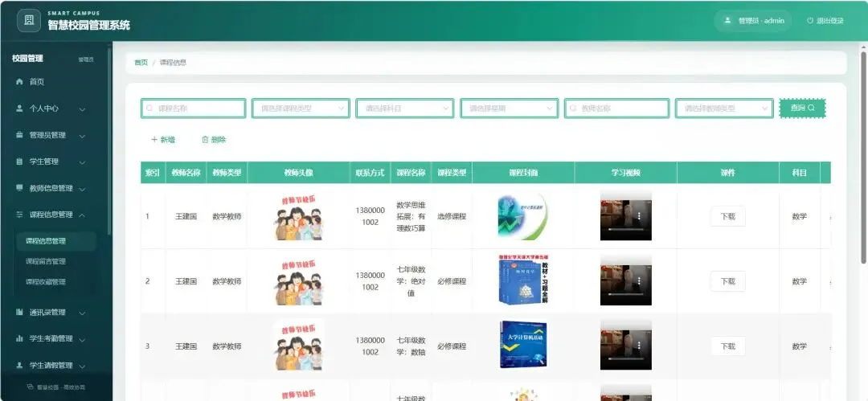The height and width of the screenshot is (401, 868).
Task: Open the 请选择星期 dropdown
Action: pos(509,108)
